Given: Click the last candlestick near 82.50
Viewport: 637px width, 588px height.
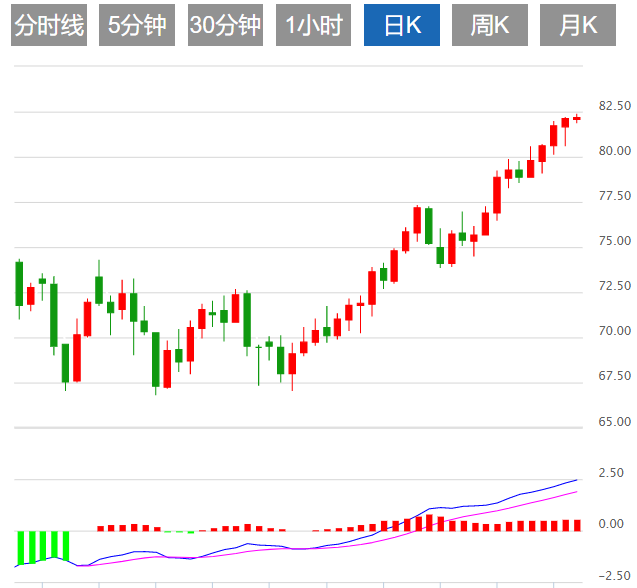Looking at the screenshot, I should (576, 118).
